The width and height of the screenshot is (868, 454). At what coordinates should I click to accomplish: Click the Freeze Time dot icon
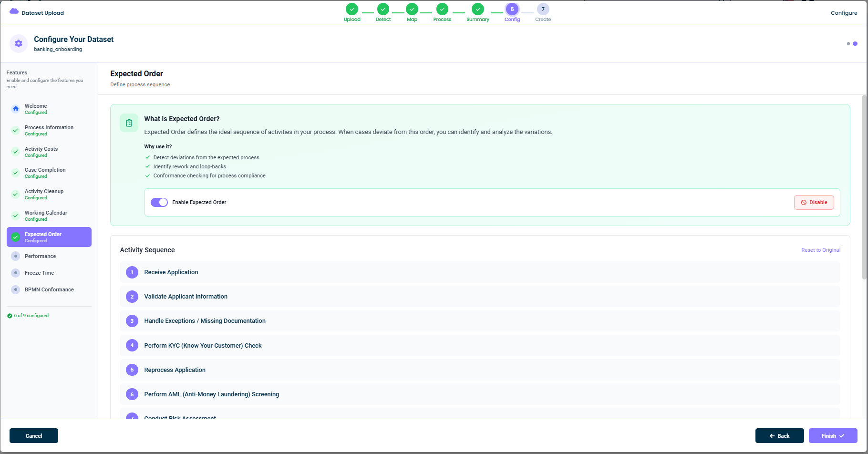tap(16, 273)
